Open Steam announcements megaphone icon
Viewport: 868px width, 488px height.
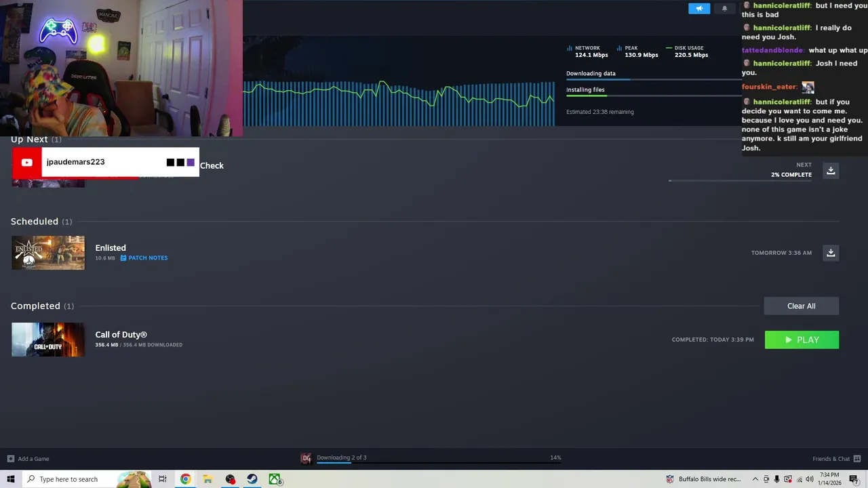coord(699,8)
